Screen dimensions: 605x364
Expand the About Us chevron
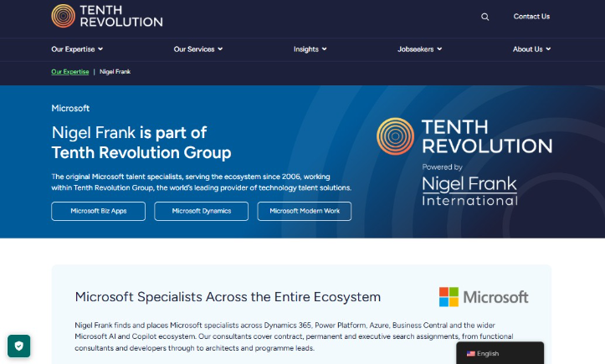(x=548, y=49)
